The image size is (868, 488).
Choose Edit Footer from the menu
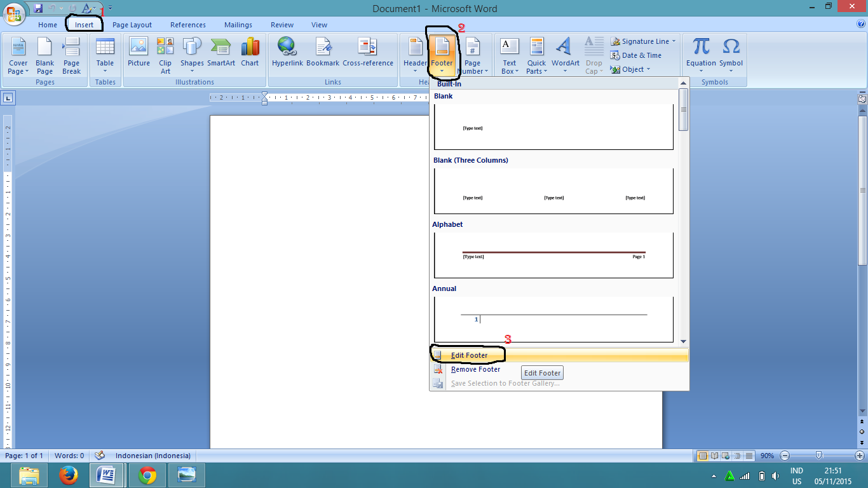point(470,355)
